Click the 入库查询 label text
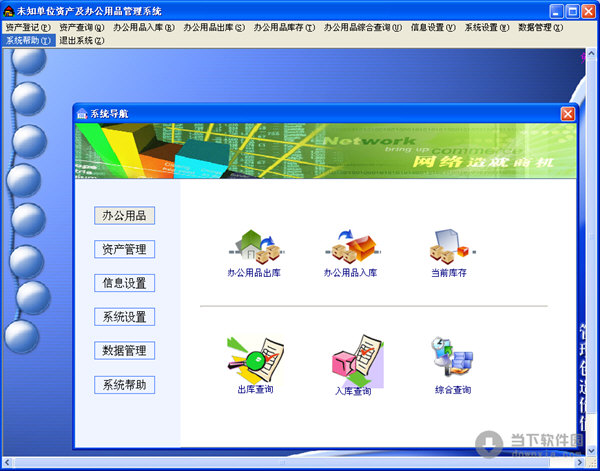 click(353, 391)
